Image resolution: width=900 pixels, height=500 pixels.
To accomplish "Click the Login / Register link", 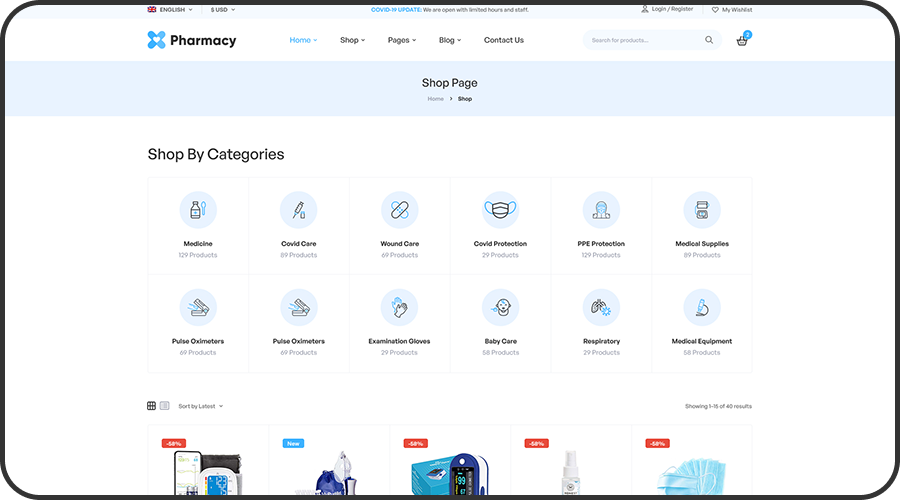I will [x=668, y=9].
